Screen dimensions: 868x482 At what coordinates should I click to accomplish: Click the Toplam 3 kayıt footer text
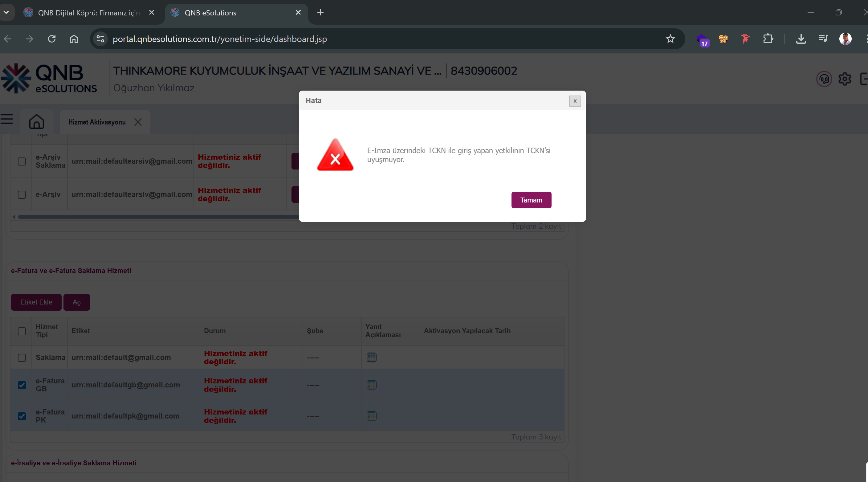point(536,437)
